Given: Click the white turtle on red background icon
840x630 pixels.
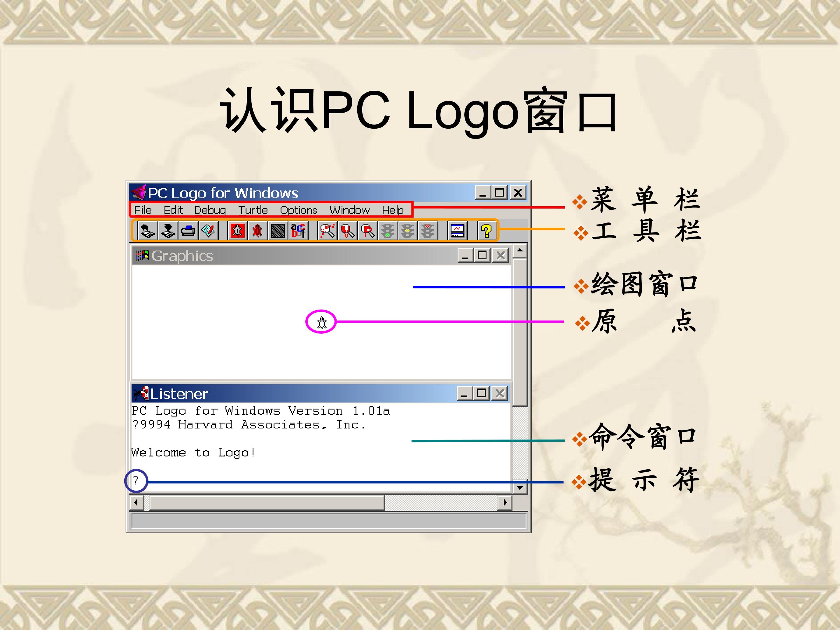Looking at the screenshot, I should click(x=237, y=230).
